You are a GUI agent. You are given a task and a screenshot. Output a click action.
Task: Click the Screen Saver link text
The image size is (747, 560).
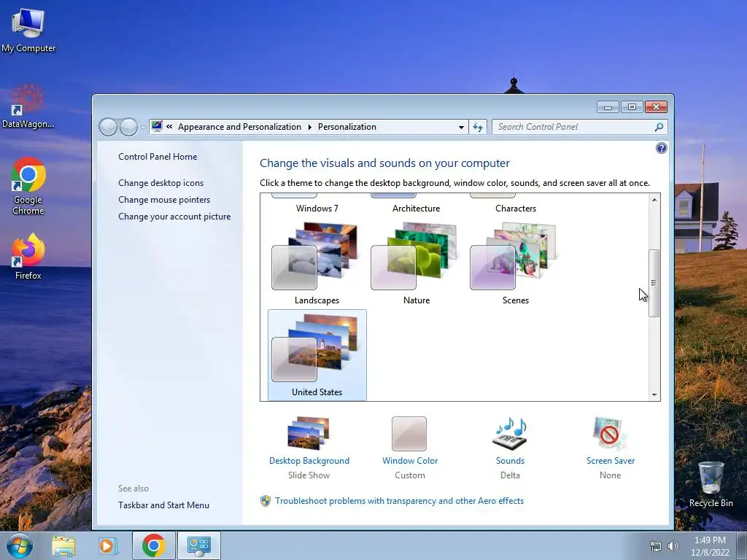click(x=611, y=461)
